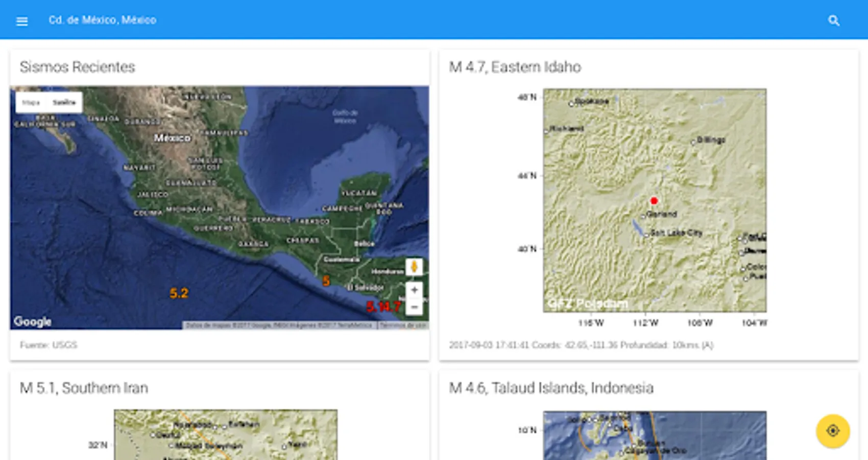This screenshot has height=460, width=868.
Task: Click the Spokane city label
Action: pos(592,101)
